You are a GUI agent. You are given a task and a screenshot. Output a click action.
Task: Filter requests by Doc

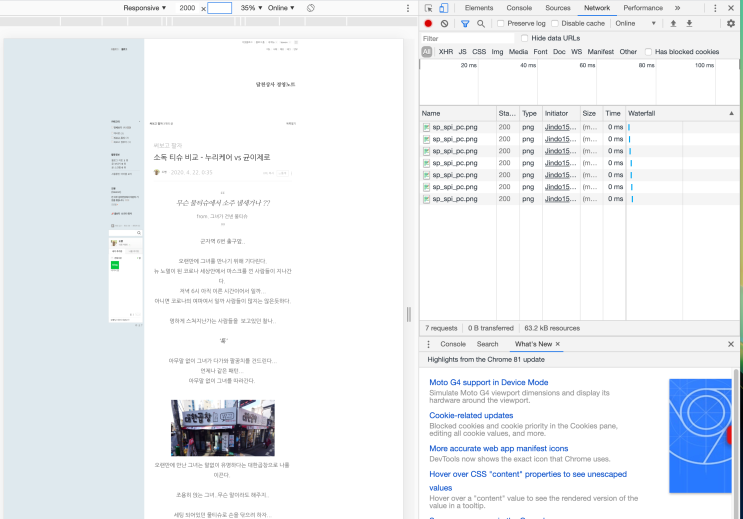tap(559, 52)
